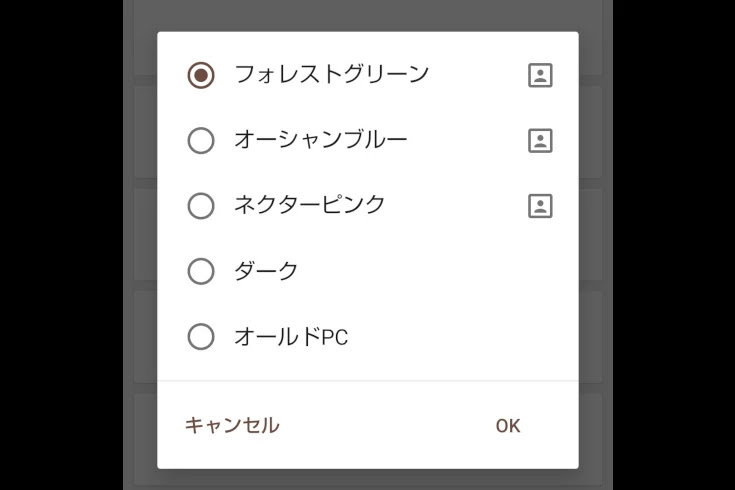
Task: Click the ネクターピンク label text
Action: pos(309,205)
